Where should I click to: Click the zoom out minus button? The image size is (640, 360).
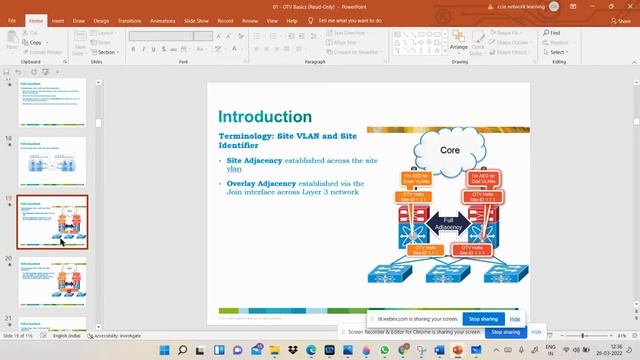tap(562, 336)
